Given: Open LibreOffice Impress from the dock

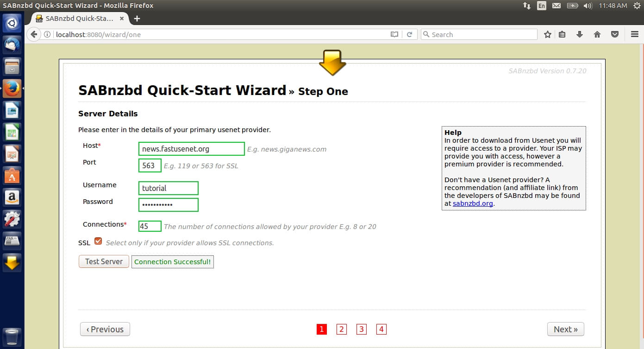Looking at the screenshot, I should click(12, 154).
